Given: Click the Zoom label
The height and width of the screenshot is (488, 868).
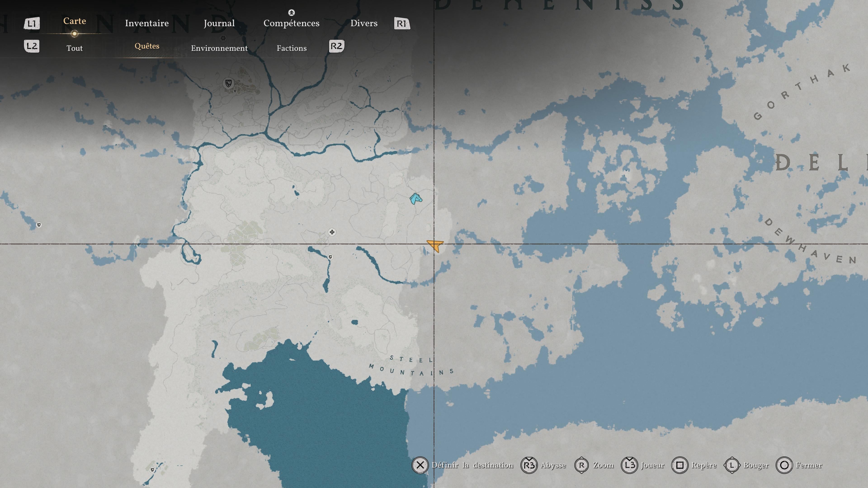Looking at the screenshot, I should (604, 465).
